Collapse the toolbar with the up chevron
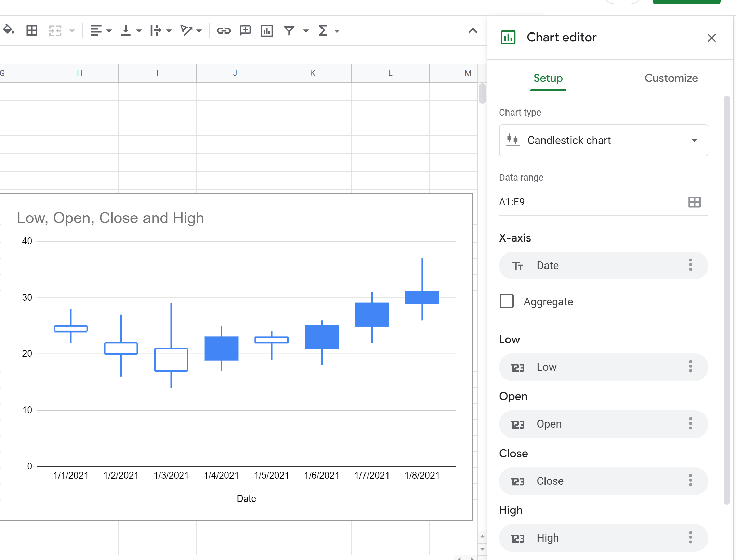Image resolution: width=736 pixels, height=560 pixels. 473,31
